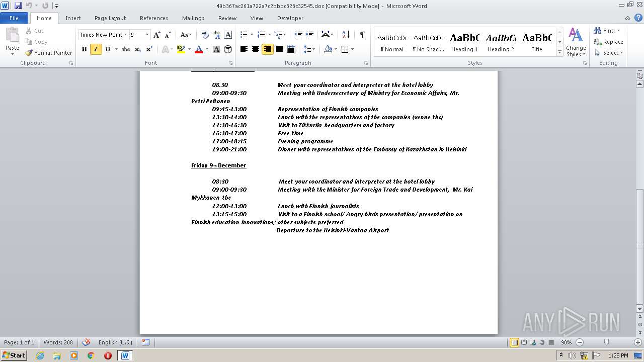Apply the Heading 1 style

(x=464, y=42)
